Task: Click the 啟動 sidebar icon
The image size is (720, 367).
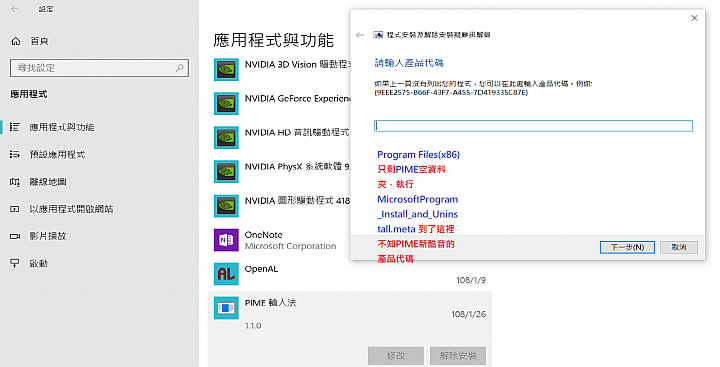Action: tap(15, 263)
